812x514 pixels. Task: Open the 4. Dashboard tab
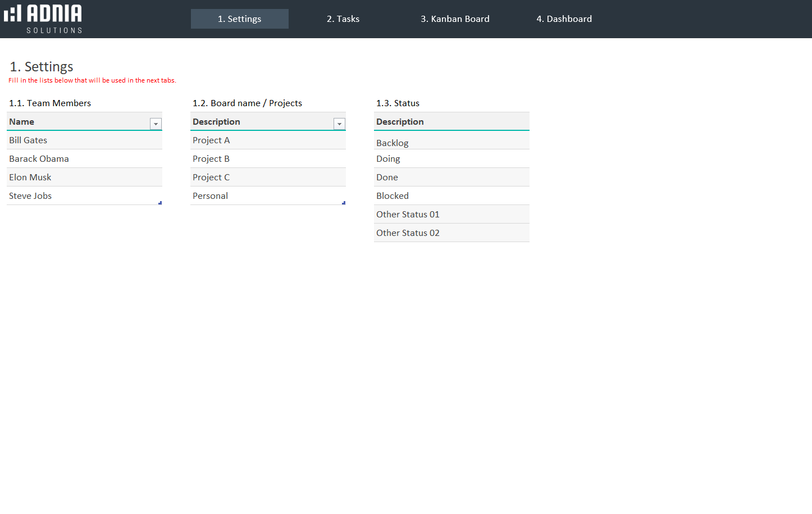pyautogui.click(x=564, y=19)
